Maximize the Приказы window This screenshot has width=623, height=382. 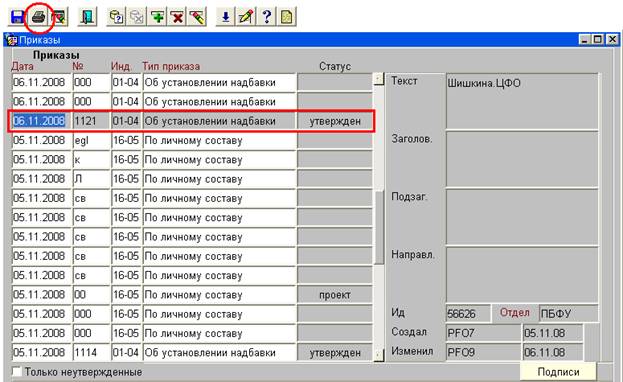pyautogui.click(x=598, y=40)
